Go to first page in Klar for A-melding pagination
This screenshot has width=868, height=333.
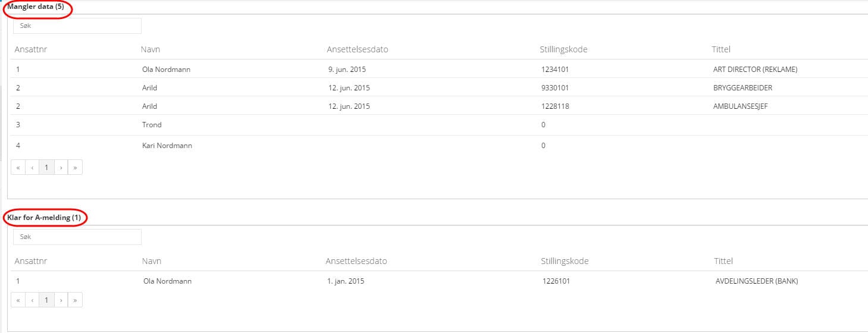tap(18, 300)
